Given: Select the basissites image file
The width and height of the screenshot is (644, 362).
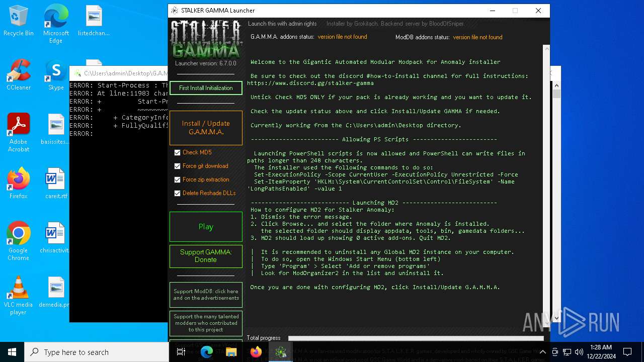Looking at the screenshot, I should pos(56,130).
